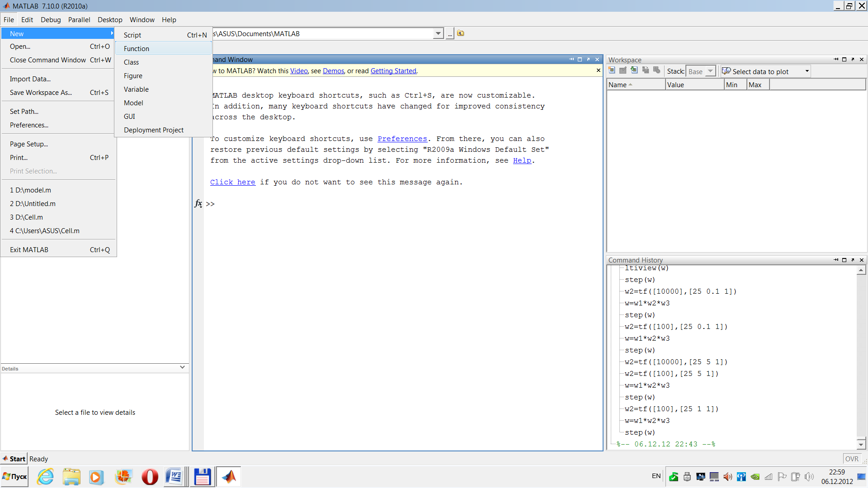The width and height of the screenshot is (868, 488).
Task: Undock the Command History panel
Action: (x=853, y=260)
